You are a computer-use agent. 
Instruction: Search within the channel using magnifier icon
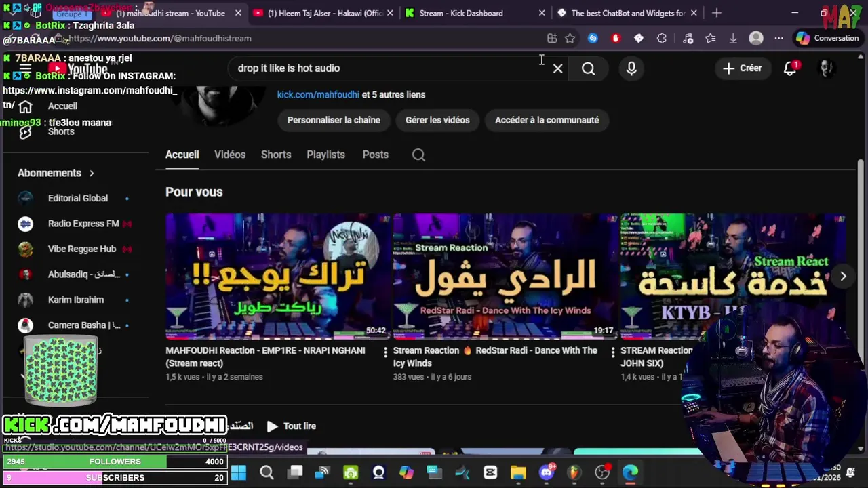coord(418,155)
